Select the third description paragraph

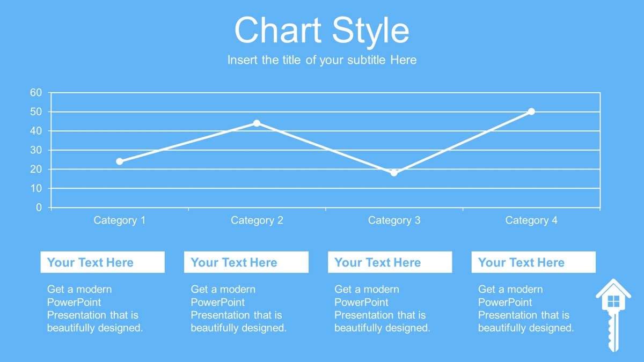382,308
